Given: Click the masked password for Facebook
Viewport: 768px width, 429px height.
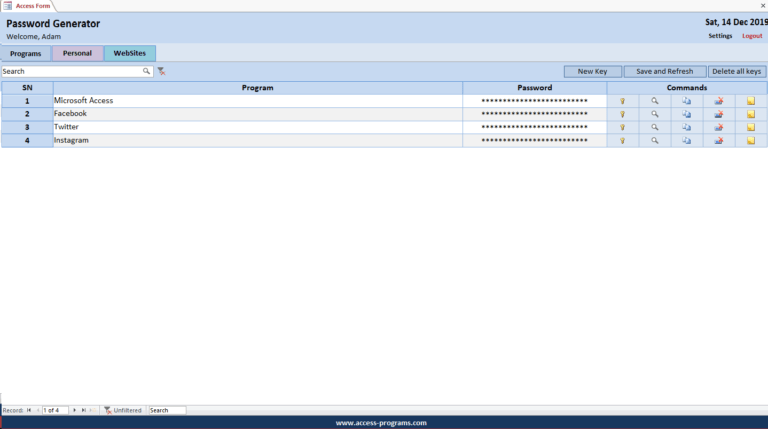Looking at the screenshot, I should (534, 114).
